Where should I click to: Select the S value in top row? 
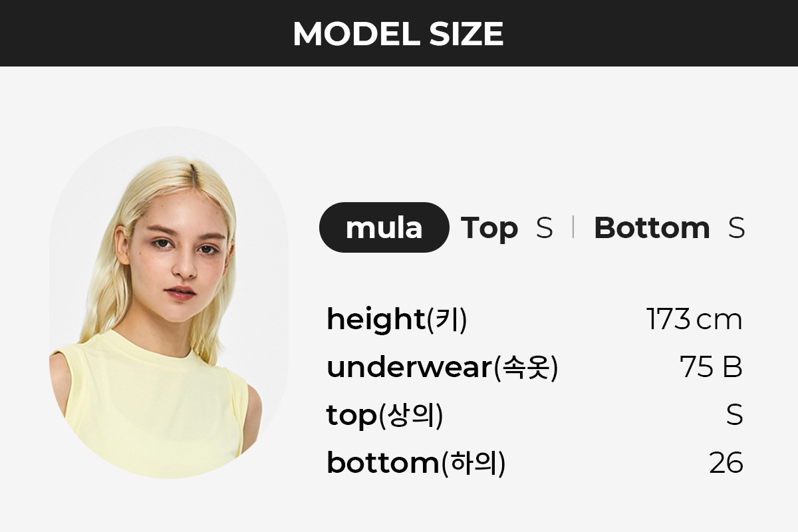coord(734,415)
